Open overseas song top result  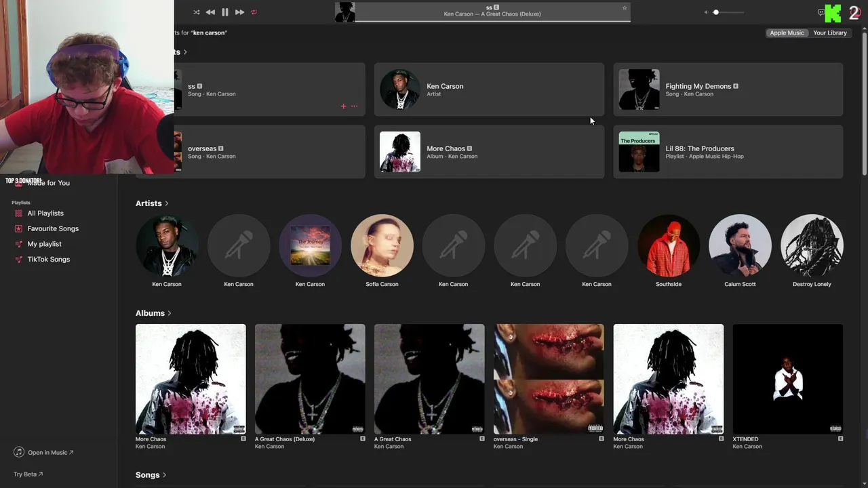click(x=250, y=152)
